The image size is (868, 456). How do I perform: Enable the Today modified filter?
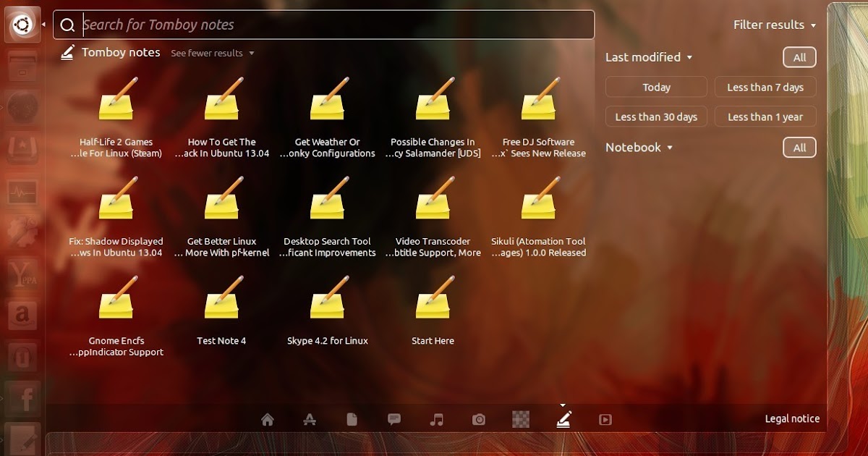point(655,87)
